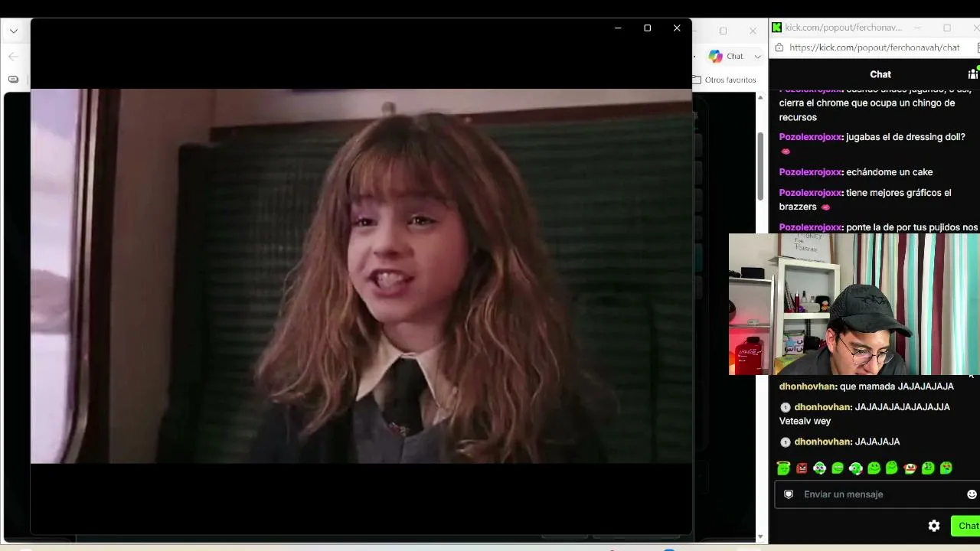The height and width of the screenshot is (551, 980).
Task: Click the shield badge icon in message box
Action: point(789,494)
